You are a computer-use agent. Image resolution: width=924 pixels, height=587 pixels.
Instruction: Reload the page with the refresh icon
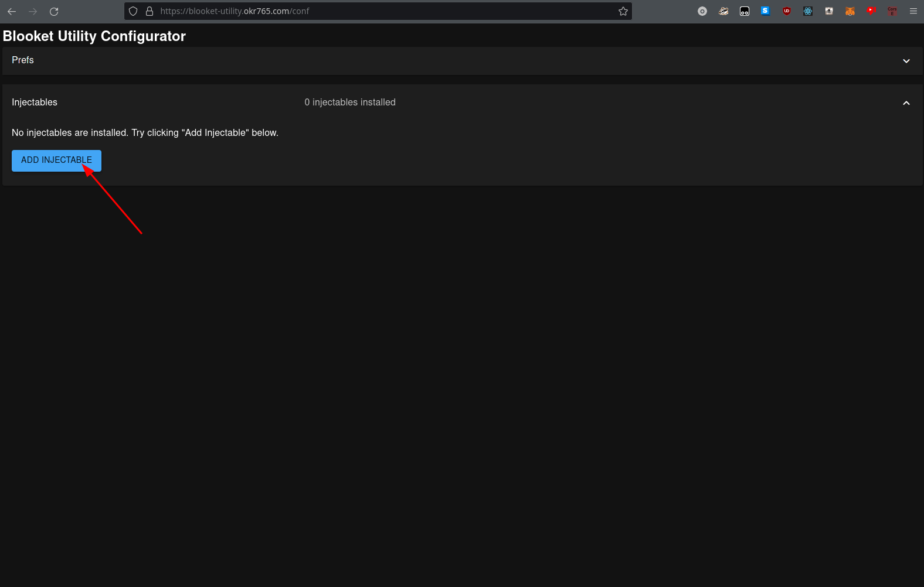point(54,11)
